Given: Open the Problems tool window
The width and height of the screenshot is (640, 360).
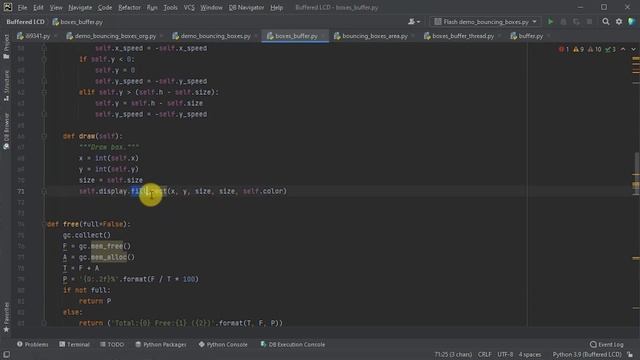Looking at the screenshot, I should tap(33, 344).
